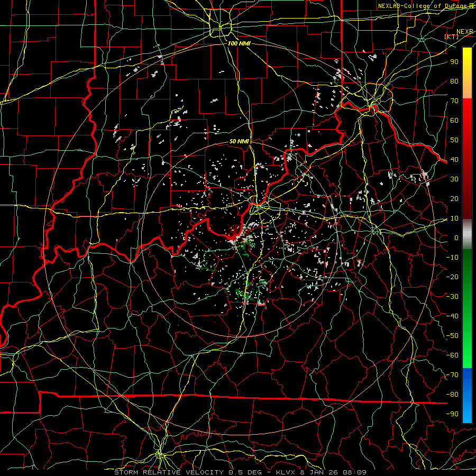Screen dimensions: 476x476
Task: Click the -40 scale value
Action: [452, 316]
